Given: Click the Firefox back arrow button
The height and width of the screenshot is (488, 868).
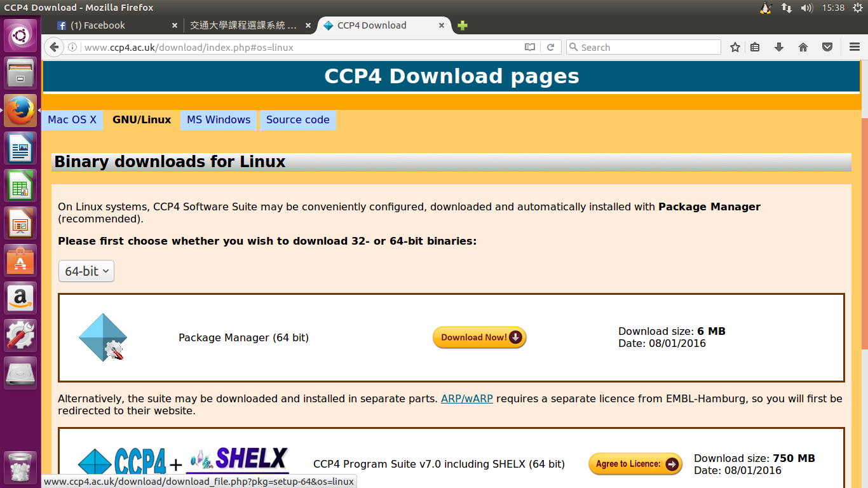Looking at the screenshot, I should [x=54, y=47].
